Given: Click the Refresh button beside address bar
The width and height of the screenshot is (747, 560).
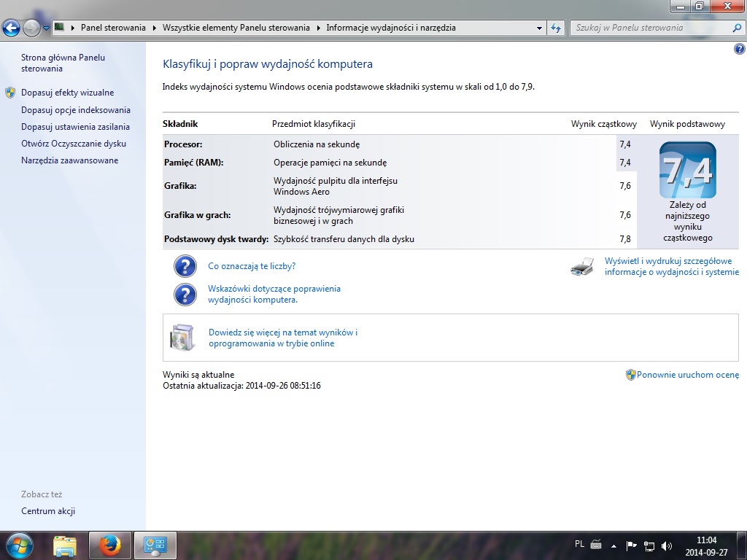Looking at the screenshot, I should [x=555, y=28].
